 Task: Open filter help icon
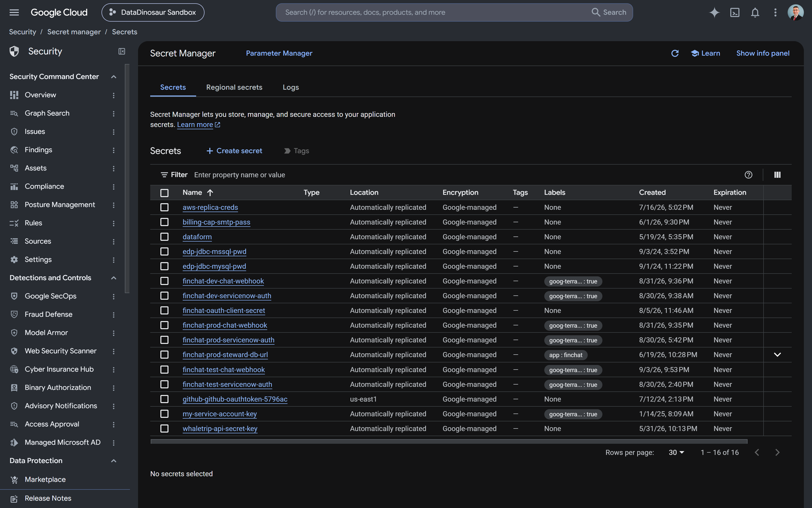pos(748,175)
